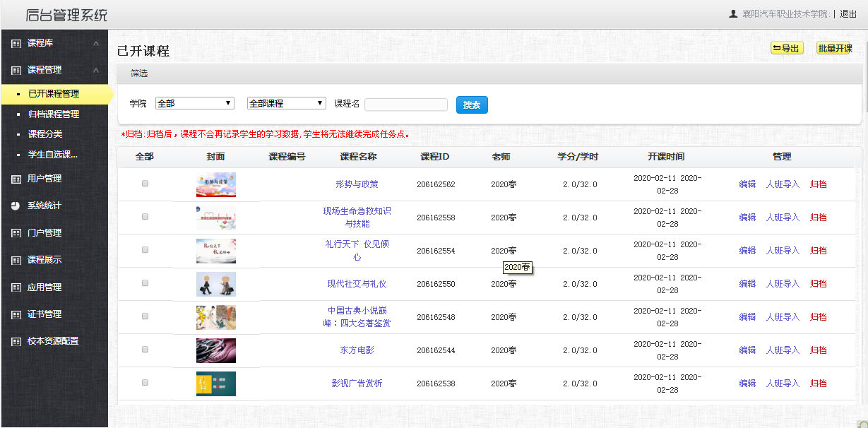
Task: Click the 门户管理 sidebar icon
Action: pyautogui.click(x=16, y=233)
